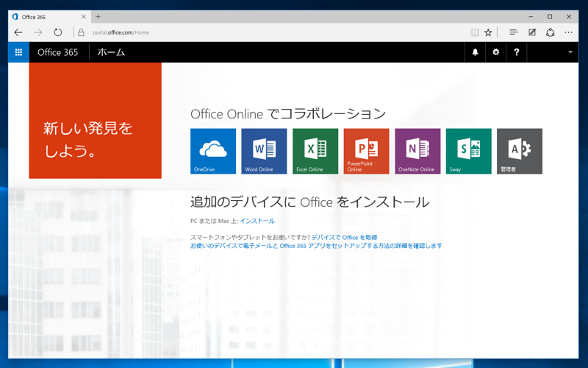Click the ホーム header label

point(111,52)
